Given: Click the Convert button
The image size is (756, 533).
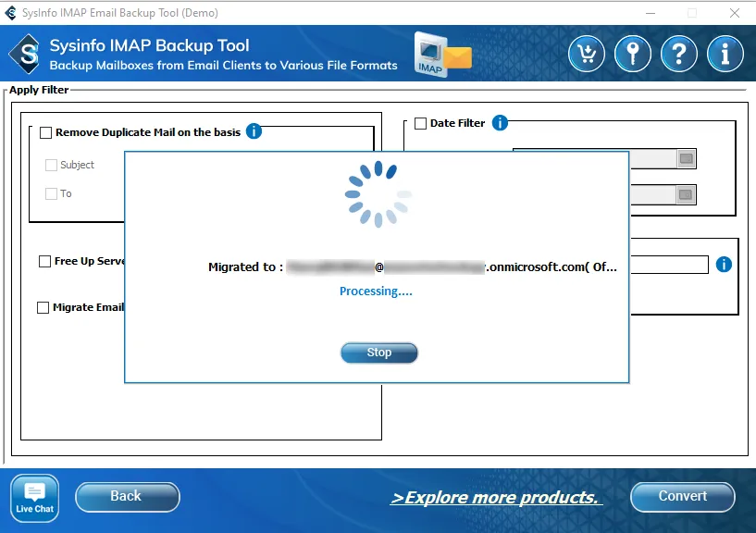Looking at the screenshot, I should 682,497.
